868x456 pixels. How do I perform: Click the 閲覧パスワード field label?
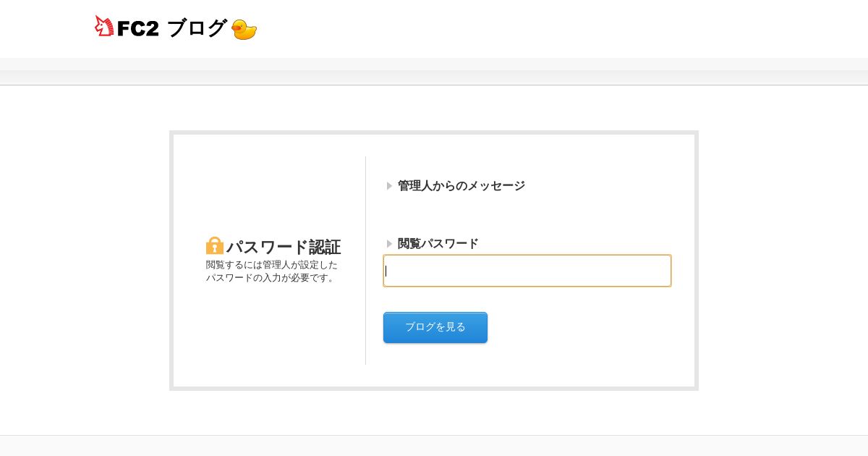point(438,244)
